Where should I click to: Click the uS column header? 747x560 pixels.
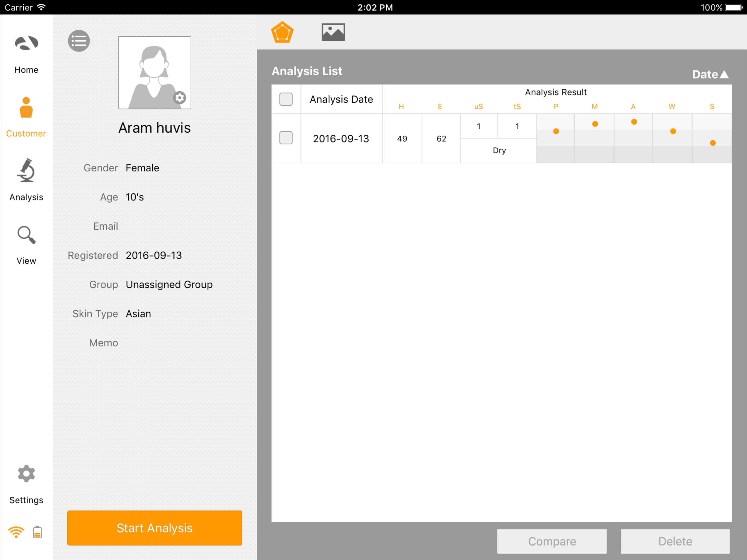478,107
